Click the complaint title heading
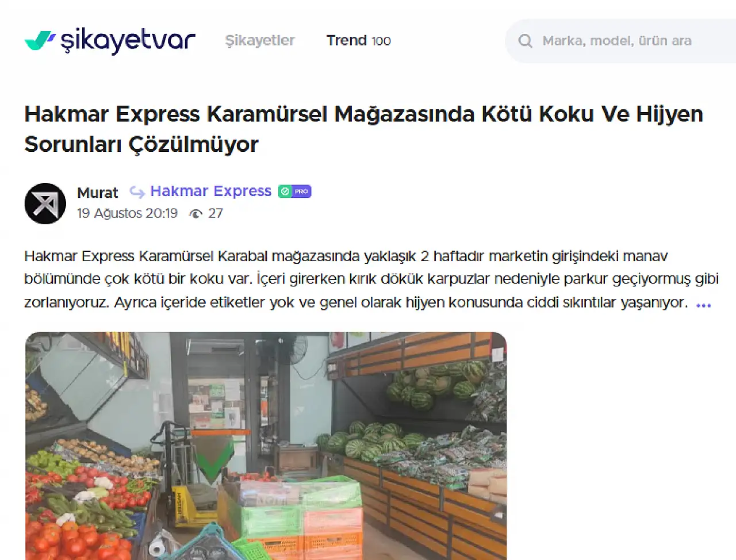 click(x=364, y=129)
